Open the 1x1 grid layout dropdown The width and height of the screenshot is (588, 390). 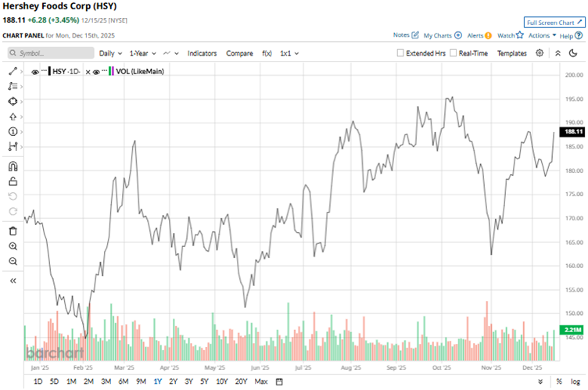pos(289,53)
